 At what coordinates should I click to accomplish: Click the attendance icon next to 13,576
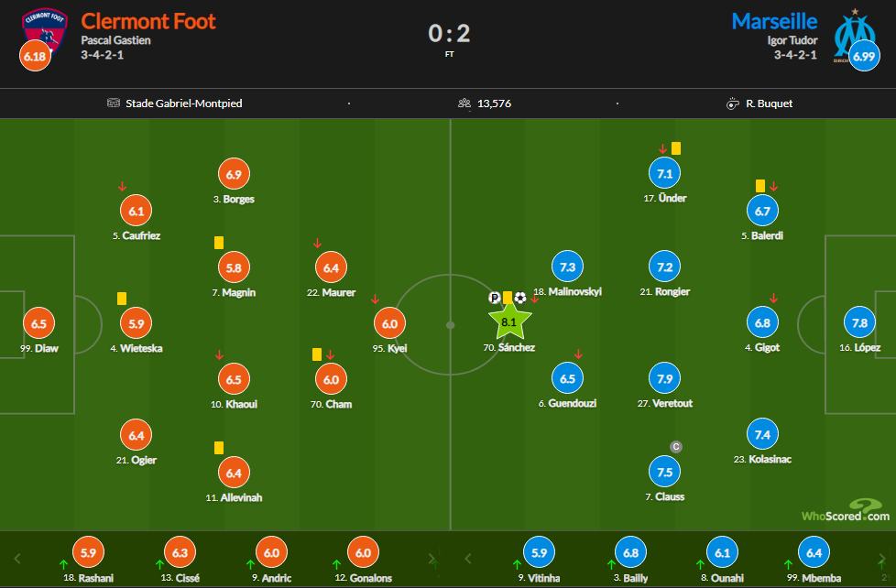(464, 103)
